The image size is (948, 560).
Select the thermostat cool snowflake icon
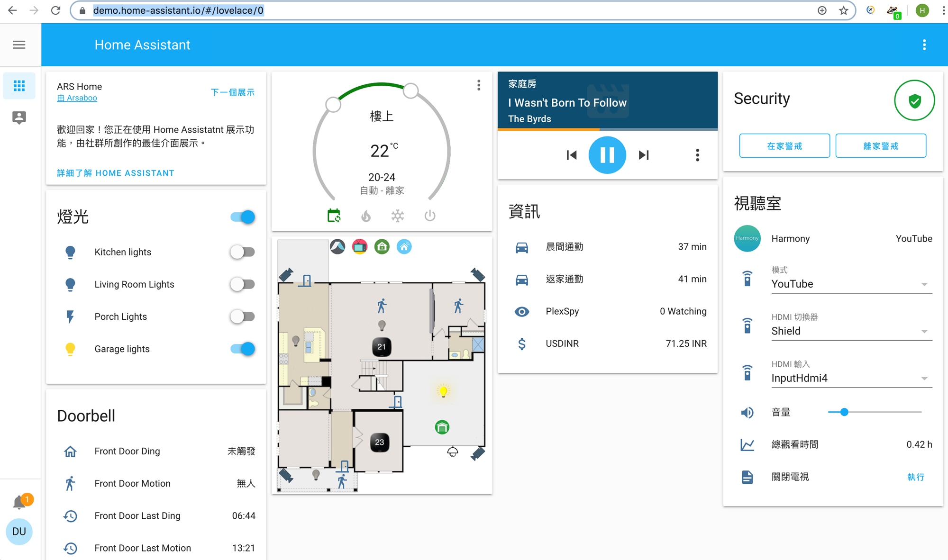(397, 216)
